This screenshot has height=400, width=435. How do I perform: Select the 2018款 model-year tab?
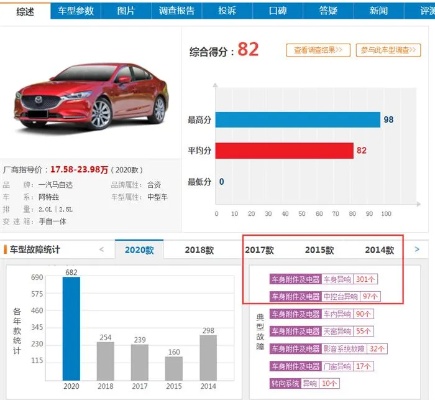point(199,250)
